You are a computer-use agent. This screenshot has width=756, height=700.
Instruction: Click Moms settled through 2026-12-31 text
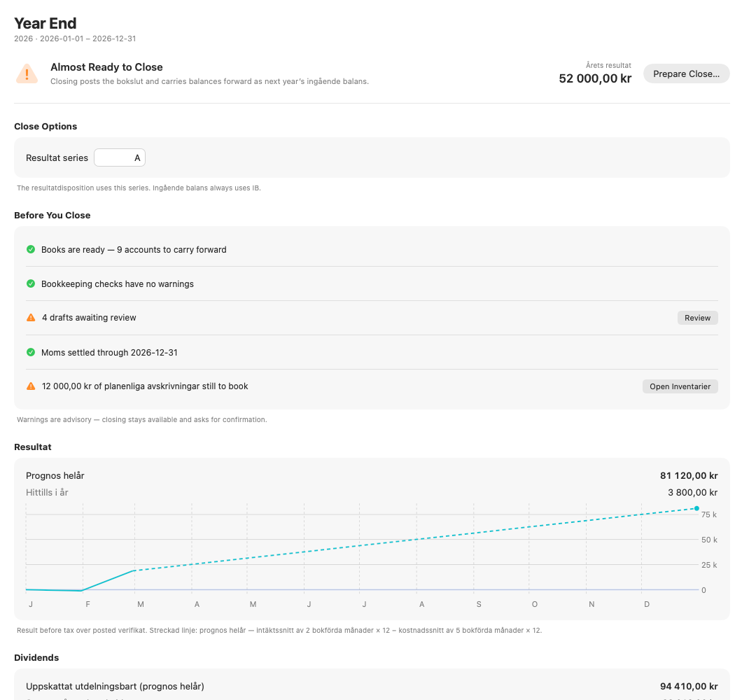[109, 352]
